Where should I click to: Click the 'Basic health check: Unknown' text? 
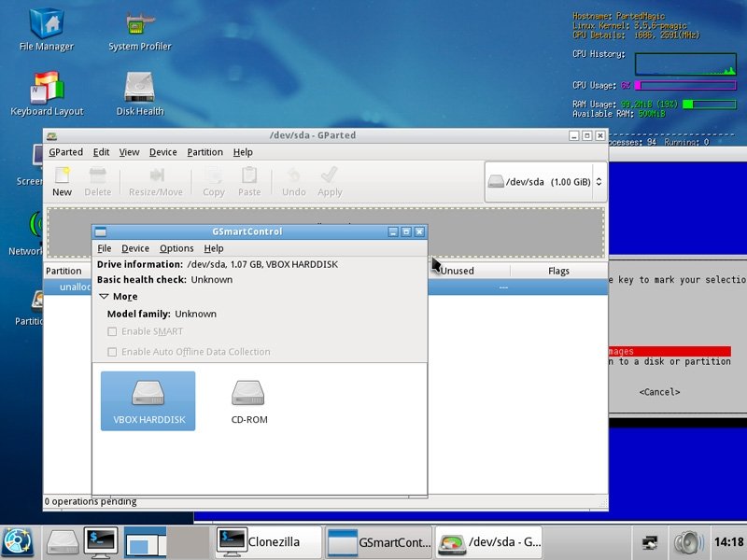tap(165, 279)
